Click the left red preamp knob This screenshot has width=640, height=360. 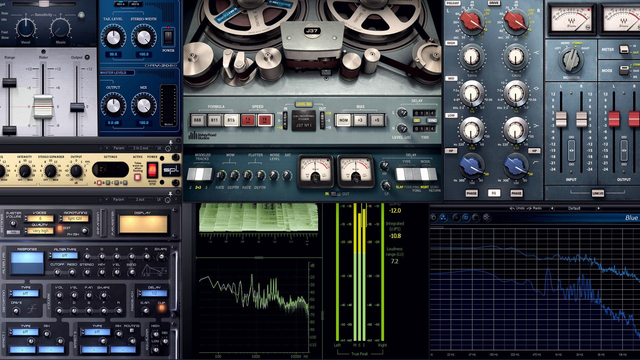point(471,21)
